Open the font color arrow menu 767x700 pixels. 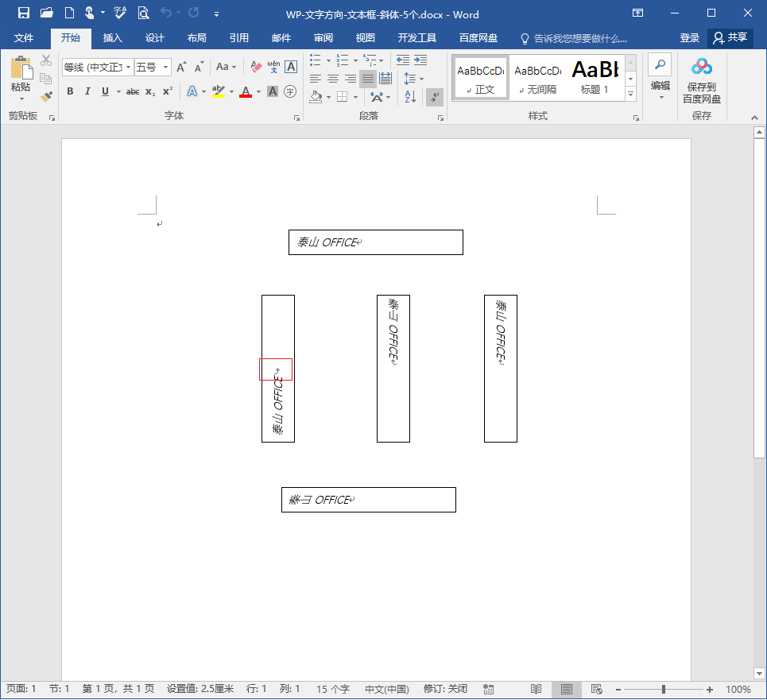tap(259, 91)
